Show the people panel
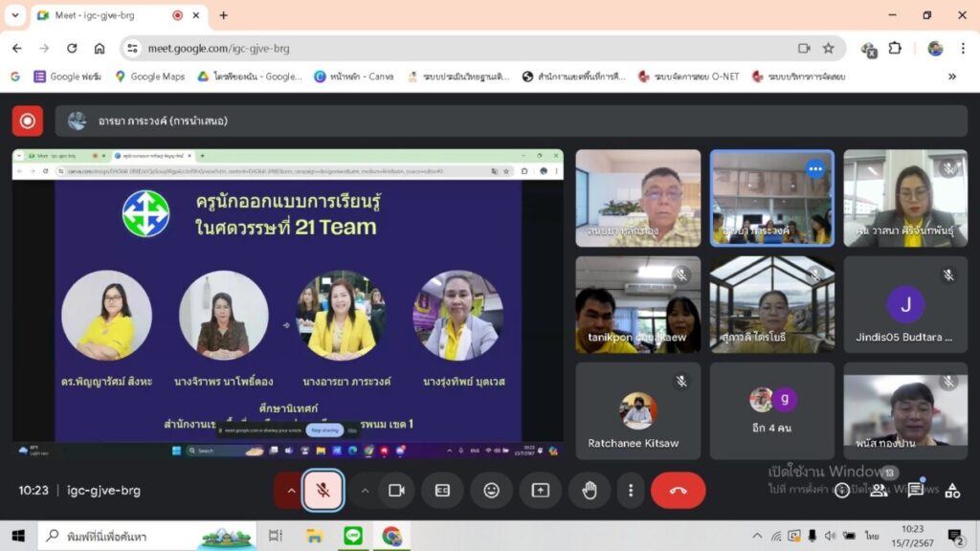980x551 pixels. 879,491
